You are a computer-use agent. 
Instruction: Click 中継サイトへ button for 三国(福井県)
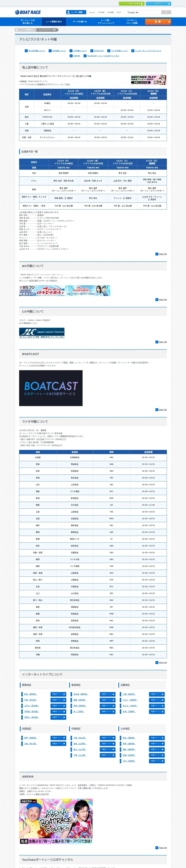(157, 694)
